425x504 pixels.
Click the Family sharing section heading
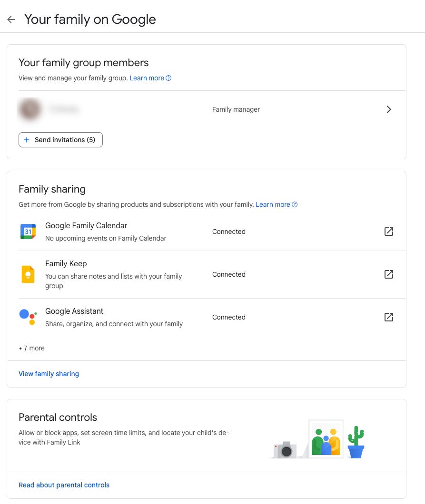coord(52,189)
